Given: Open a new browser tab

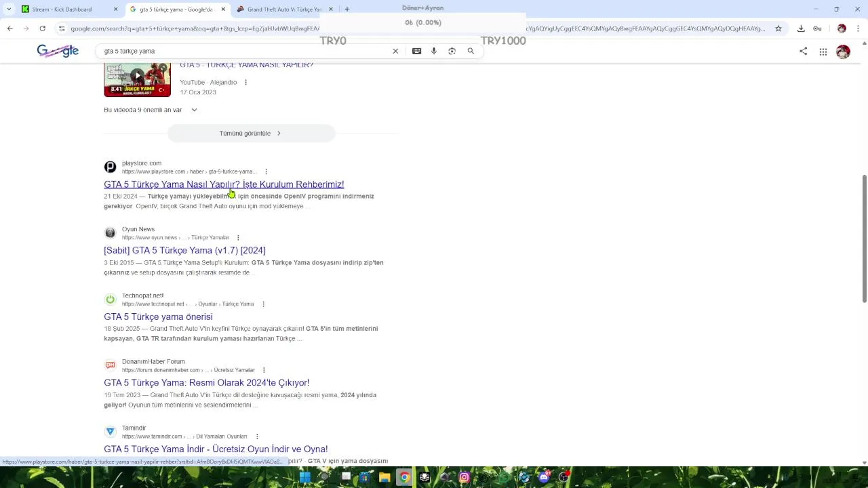Looking at the screenshot, I should (x=347, y=9).
